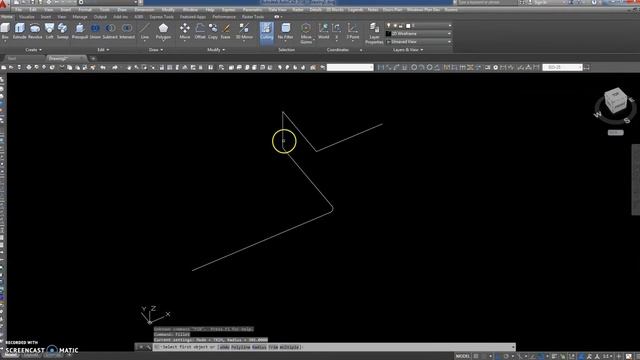Expand the Layers & View panel

[x=408, y=50]
